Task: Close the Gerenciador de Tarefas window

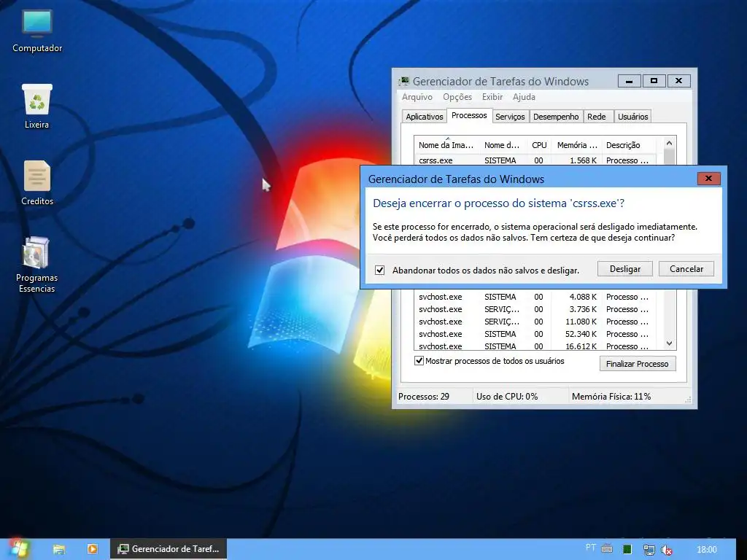Action: [x=679, y=81]
